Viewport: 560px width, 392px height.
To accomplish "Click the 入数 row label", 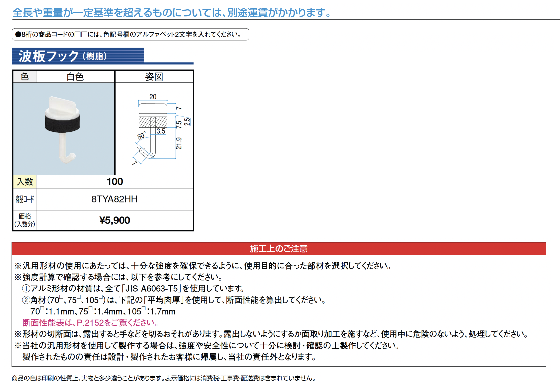I will [x=25, y=182].
